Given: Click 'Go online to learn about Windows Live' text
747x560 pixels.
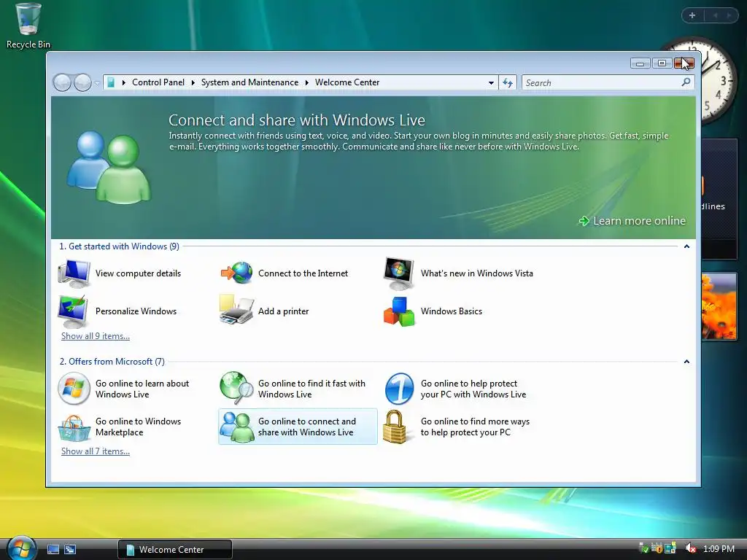Looking at the screenshot, I should click(142, 389).
